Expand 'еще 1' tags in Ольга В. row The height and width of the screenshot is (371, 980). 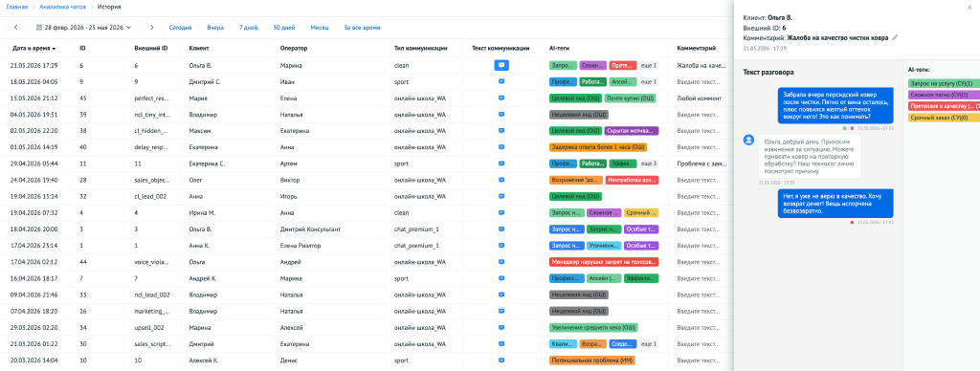coord(649,65)
